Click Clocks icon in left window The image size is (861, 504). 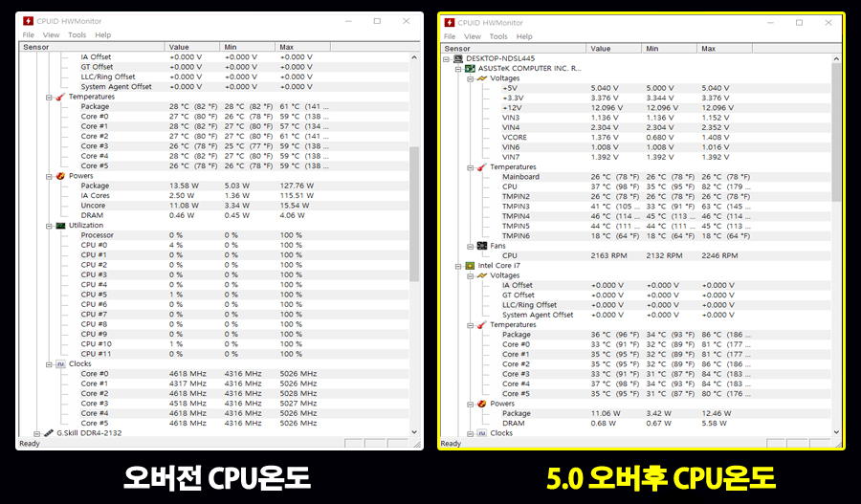tap(60, 363)
